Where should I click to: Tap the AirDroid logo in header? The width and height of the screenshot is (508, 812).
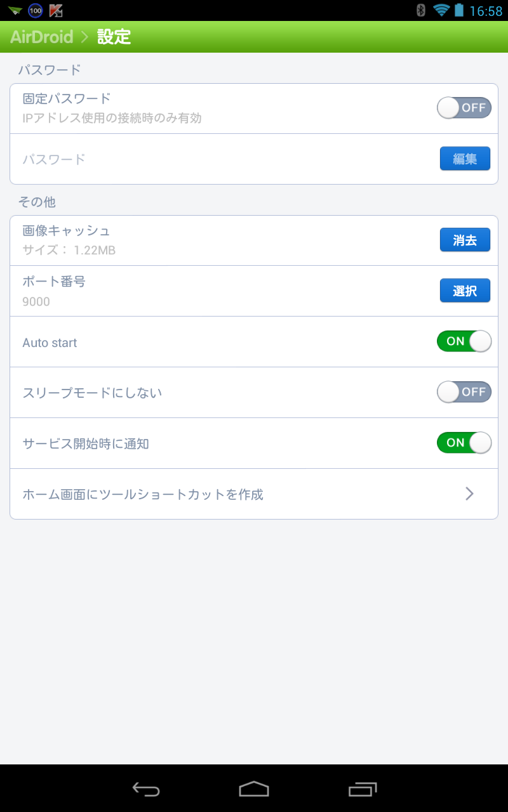[42, 37]
